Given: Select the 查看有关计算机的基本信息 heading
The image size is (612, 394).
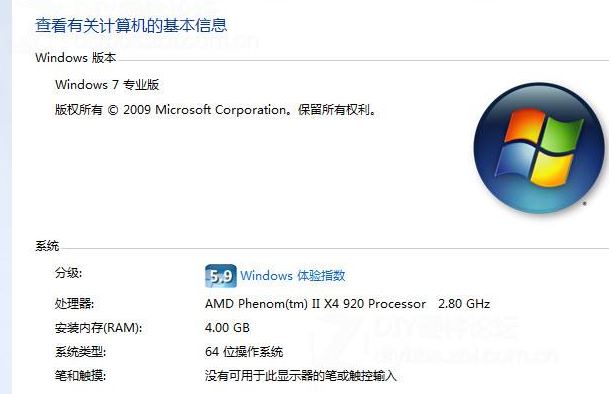Looking at the screenshot, I should [131, 25].
